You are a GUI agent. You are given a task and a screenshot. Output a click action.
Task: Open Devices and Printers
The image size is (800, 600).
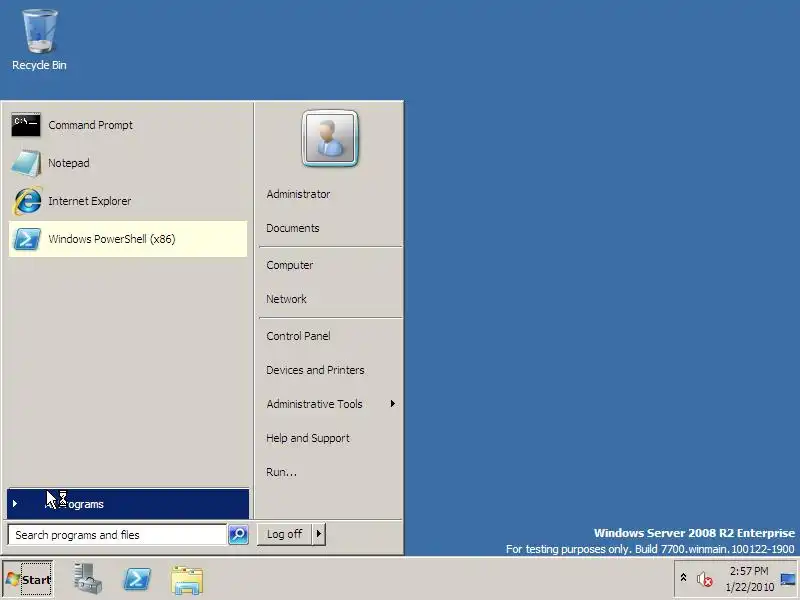click(315, 370)
